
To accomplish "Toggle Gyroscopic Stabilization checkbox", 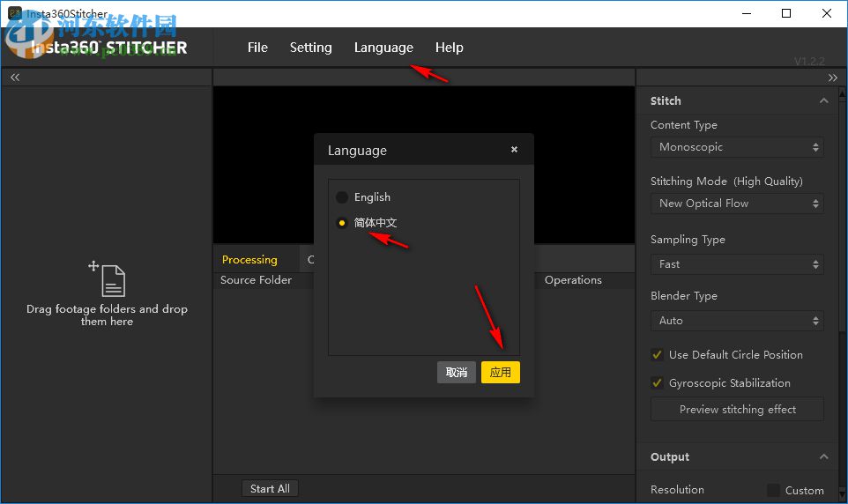I will [x=657, y=383].
